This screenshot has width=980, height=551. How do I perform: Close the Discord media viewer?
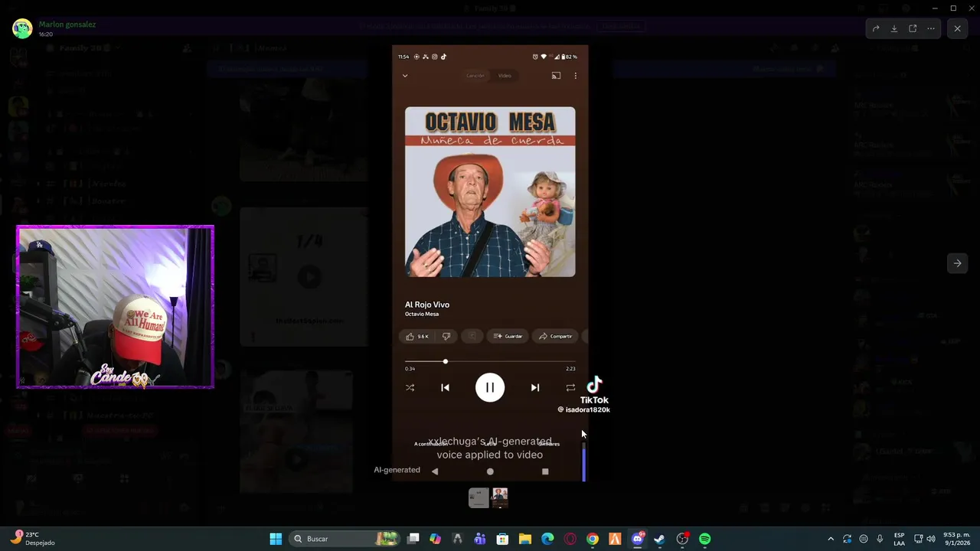[x=957, y=28]
